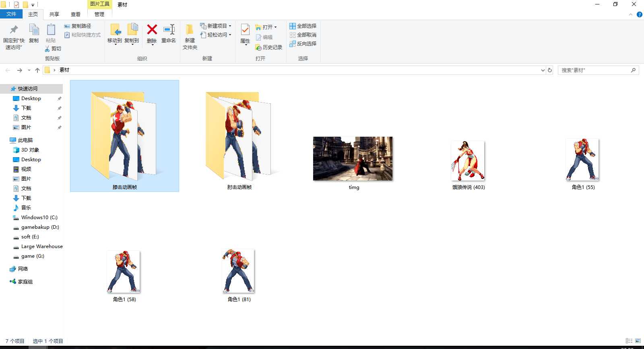Click Edit (编辑) in the Open group
The width and height of the screenshot is (644, 349).
[x=264, y=37]
